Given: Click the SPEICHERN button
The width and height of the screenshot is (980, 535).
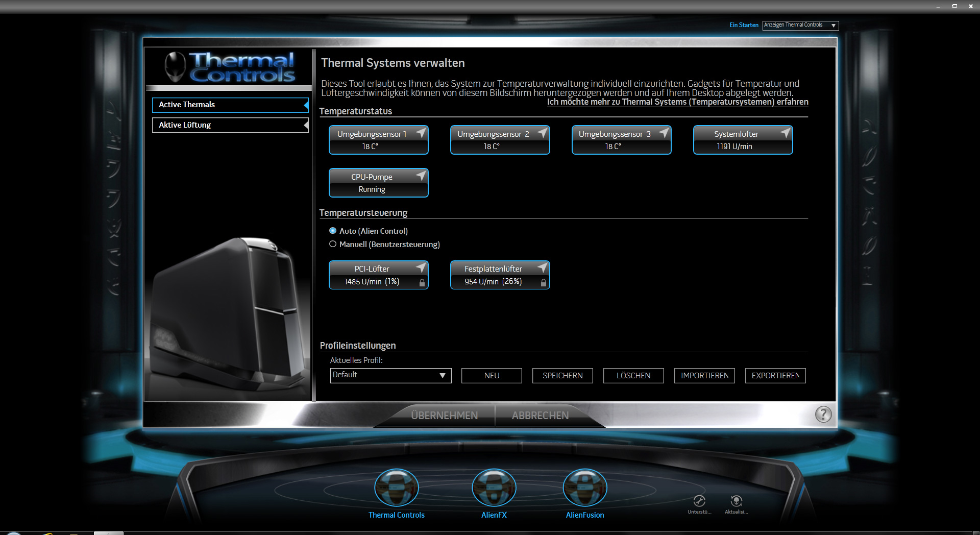Looking at the screenshot, I should (562, 376).
